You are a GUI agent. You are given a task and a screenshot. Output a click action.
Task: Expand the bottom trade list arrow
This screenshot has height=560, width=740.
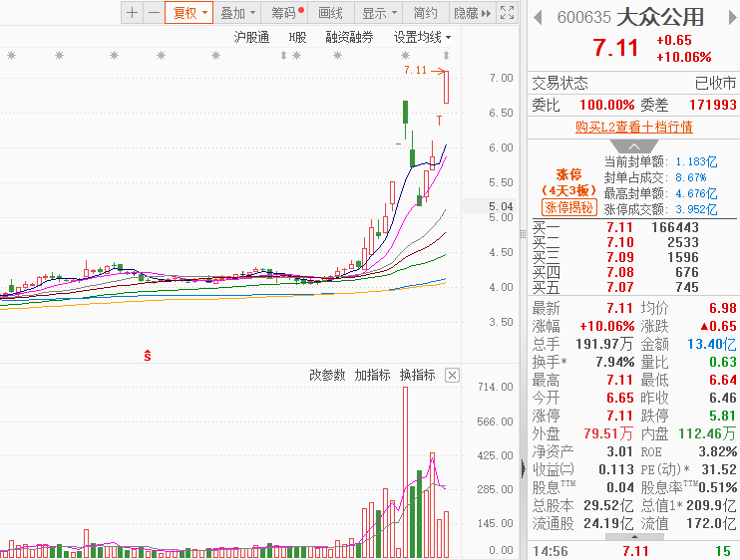pyautogui.click(x=634, y=537)
